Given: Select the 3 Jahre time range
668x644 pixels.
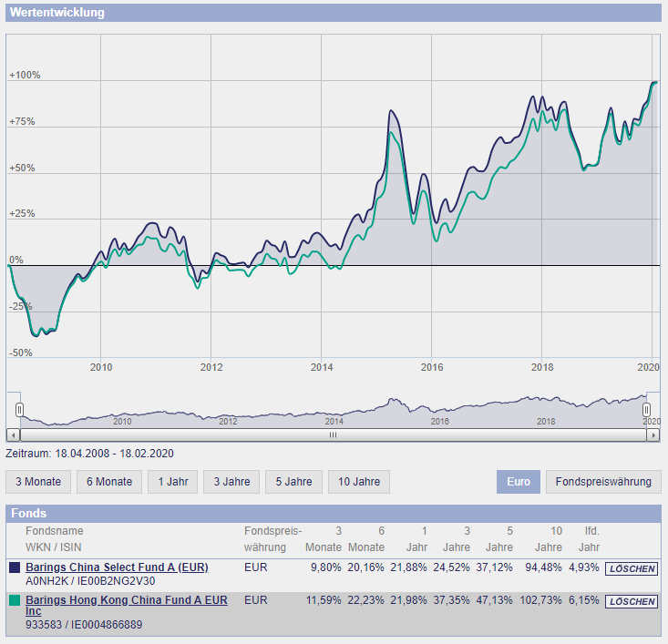Looking at the screenshot, I should [x=231, y=482].
